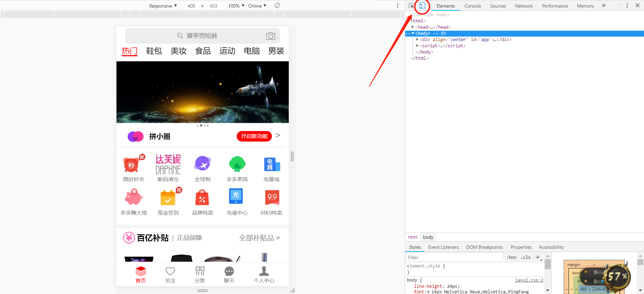Viewport: 644px width, 294px height.
Task: Open device toolbar more options menu
Action: (398, 6)
